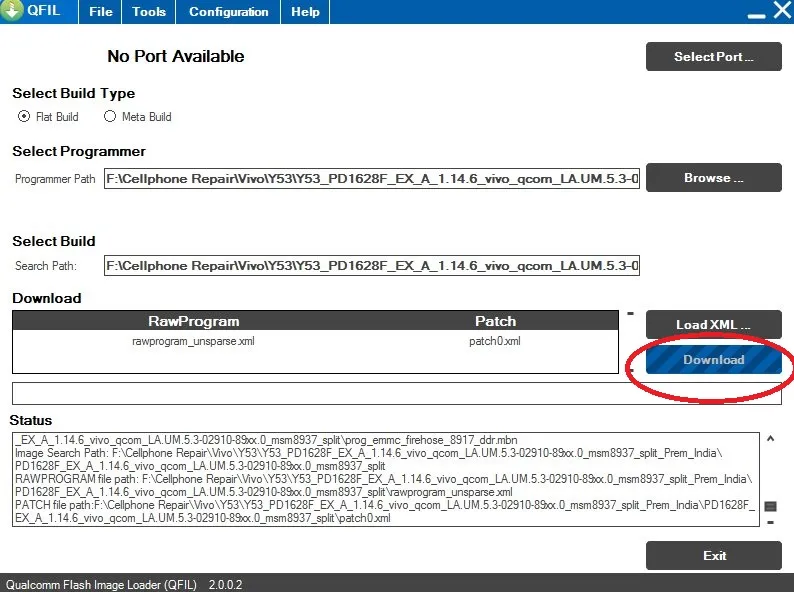794x592 pixels.
Task: Start flashing with the Download button
Action: coord(713,360)
